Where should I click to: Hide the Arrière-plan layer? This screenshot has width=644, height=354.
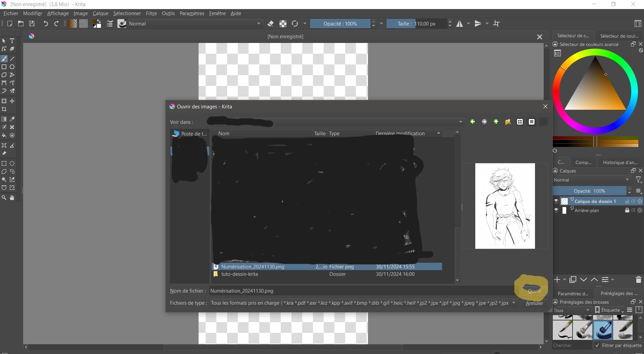[556, 210]
